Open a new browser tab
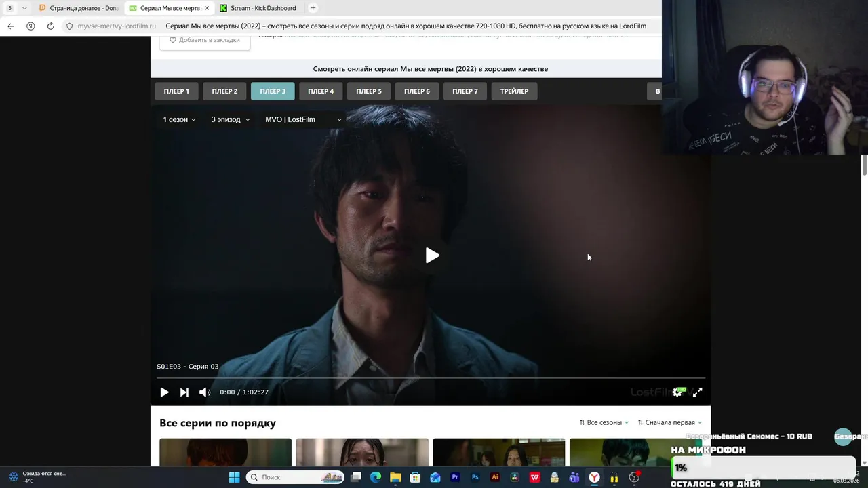 point(313,8)
